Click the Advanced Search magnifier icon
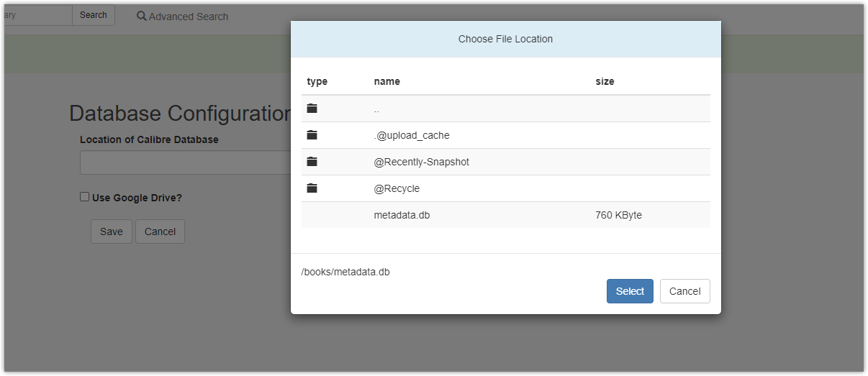868x376 pixels. click(x=142, y=16)
